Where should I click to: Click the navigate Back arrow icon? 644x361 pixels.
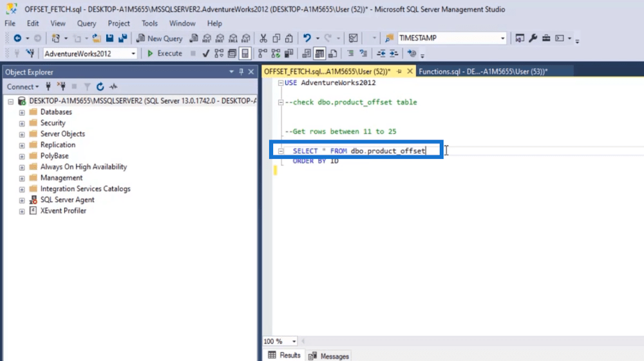pyautogui.click(x=17, y=38)
